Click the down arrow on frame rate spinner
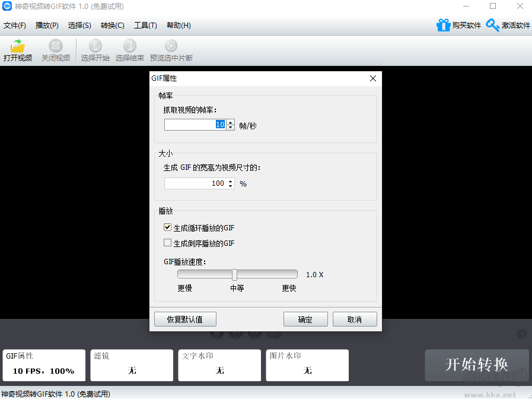This screenshot has height=399, width=532. click(230, 127)
